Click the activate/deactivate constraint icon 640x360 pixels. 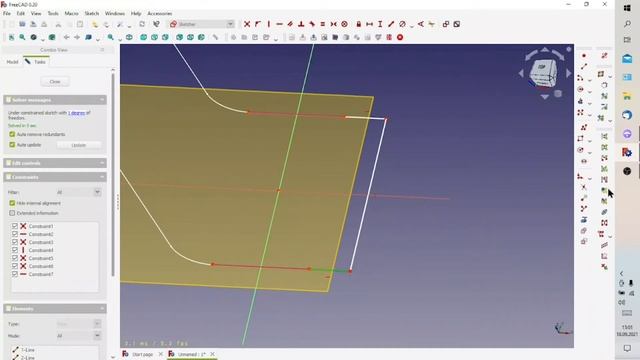point(457,24)
